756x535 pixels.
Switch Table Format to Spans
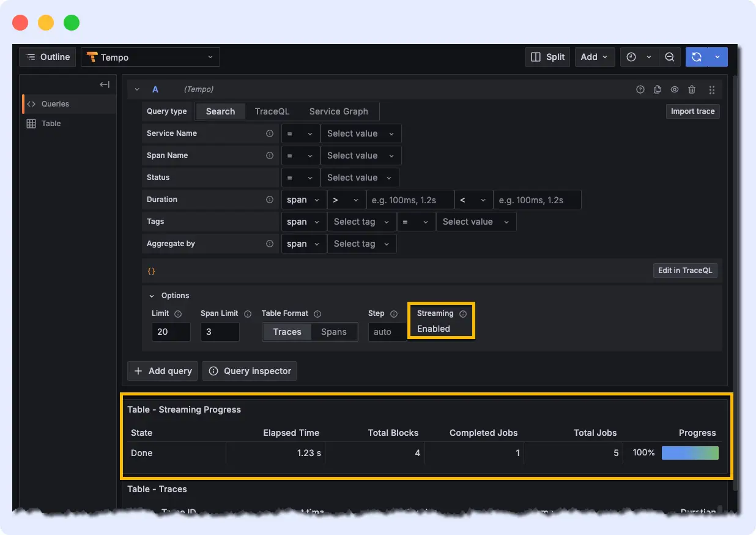[333, 332]
